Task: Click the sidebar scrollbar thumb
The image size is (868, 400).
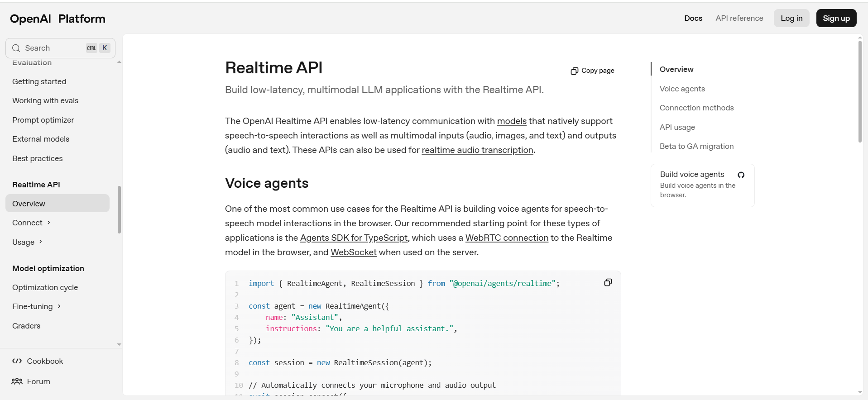Action: click(x=119, y=210)
